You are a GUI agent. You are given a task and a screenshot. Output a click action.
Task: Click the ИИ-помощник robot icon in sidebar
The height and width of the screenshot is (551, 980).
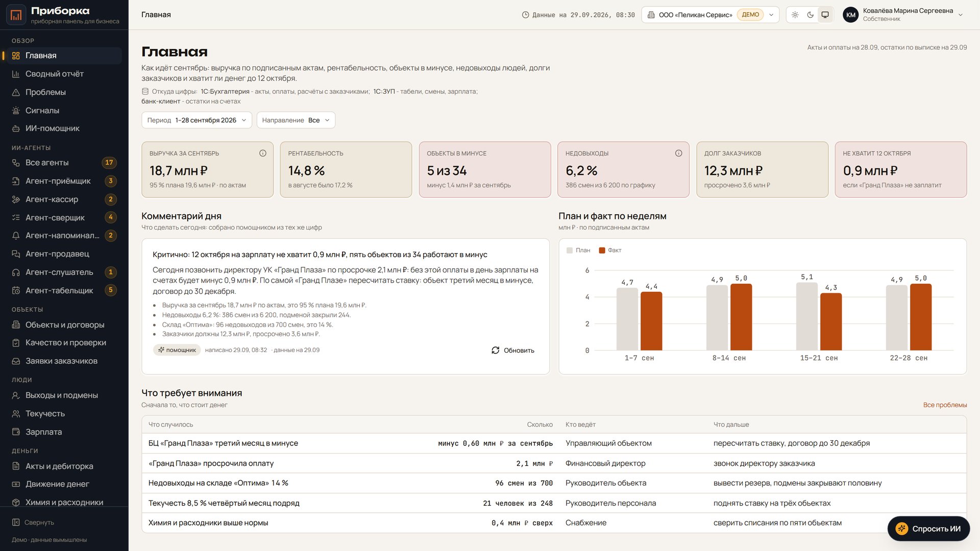[16, 129]
